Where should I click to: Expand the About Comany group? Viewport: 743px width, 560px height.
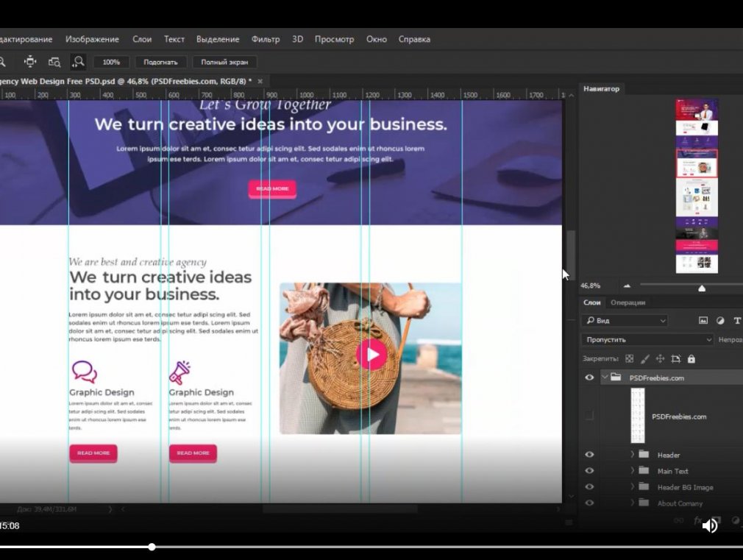click(x=632, y=503)
